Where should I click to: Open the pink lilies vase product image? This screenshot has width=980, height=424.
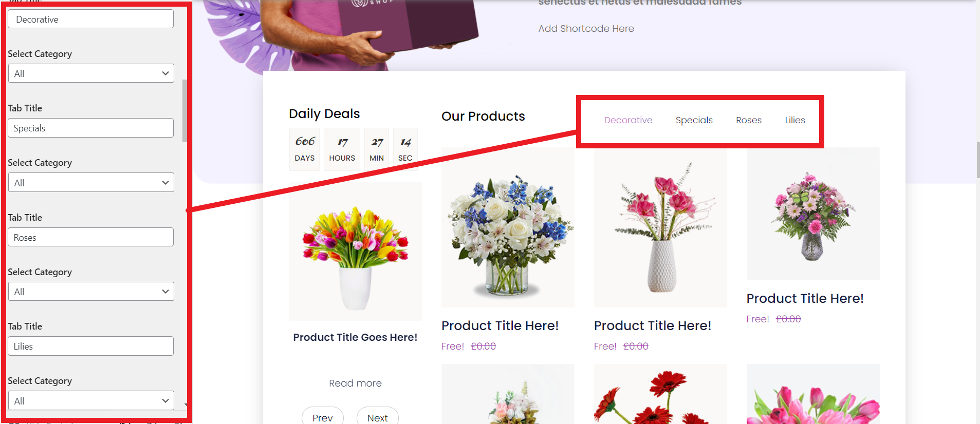(660, 227)
